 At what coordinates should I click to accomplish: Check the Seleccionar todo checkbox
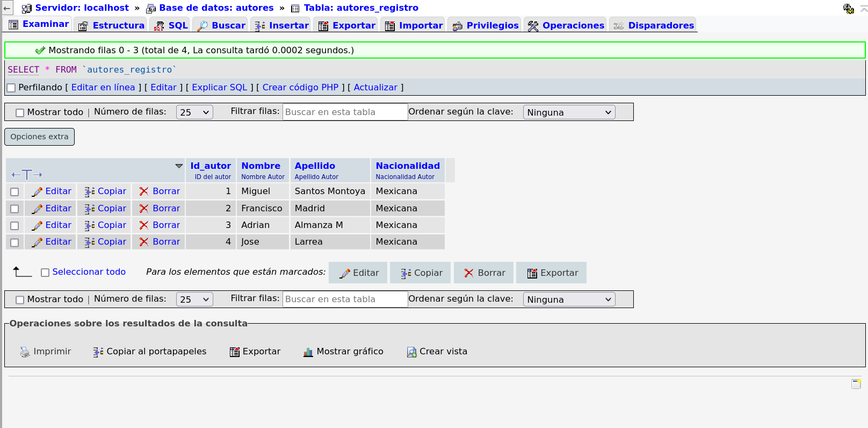pyautogui.click(x=45, y=273)
